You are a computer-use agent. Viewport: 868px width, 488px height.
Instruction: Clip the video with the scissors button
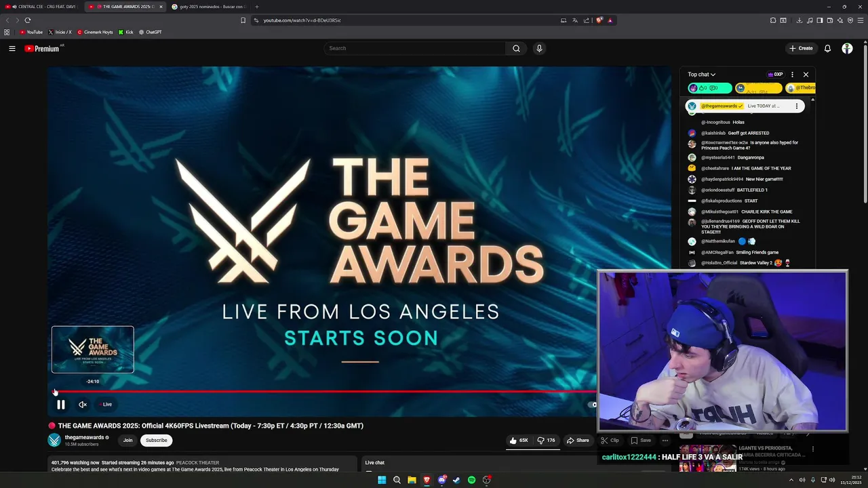coord(610,441)
